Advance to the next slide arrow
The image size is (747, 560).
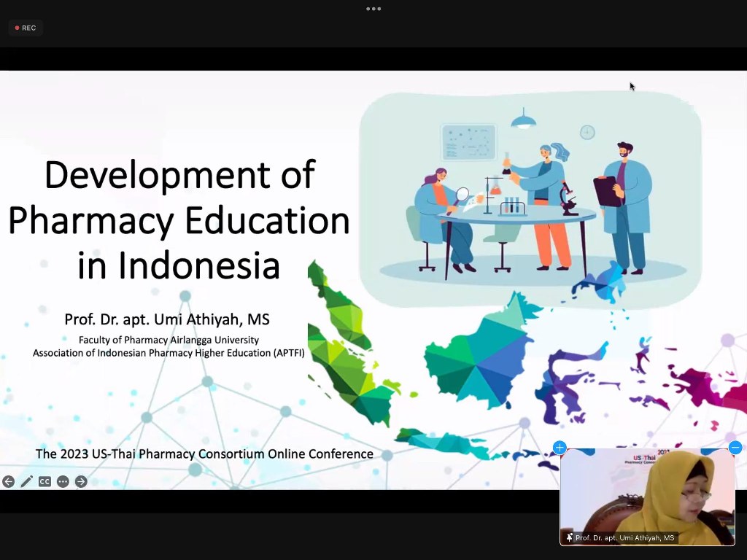point(81,481)
